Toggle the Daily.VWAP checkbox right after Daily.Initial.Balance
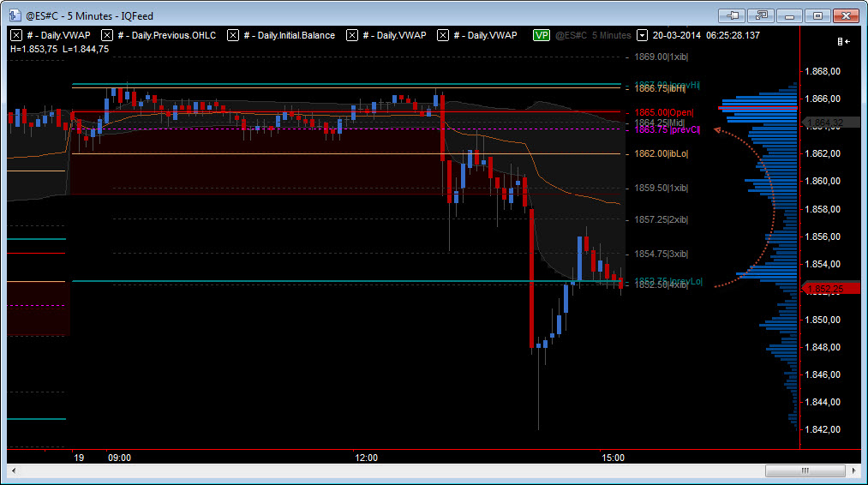868x485 pixels. pos(351,35)
